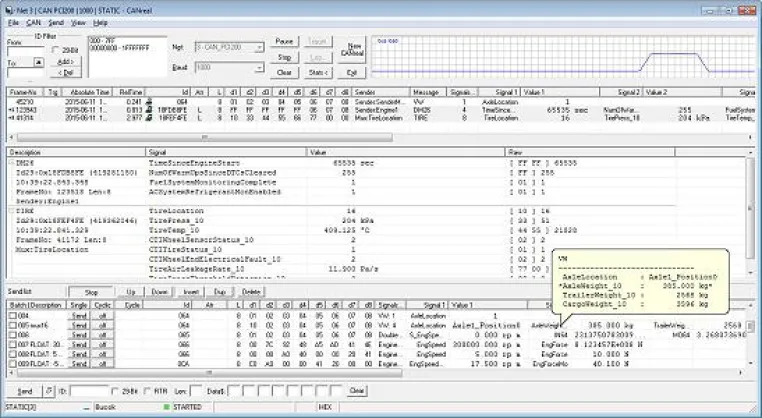Toggle cyclic off button in row 007
Screen dimensions: 762x418
click(x=102, y=345)
